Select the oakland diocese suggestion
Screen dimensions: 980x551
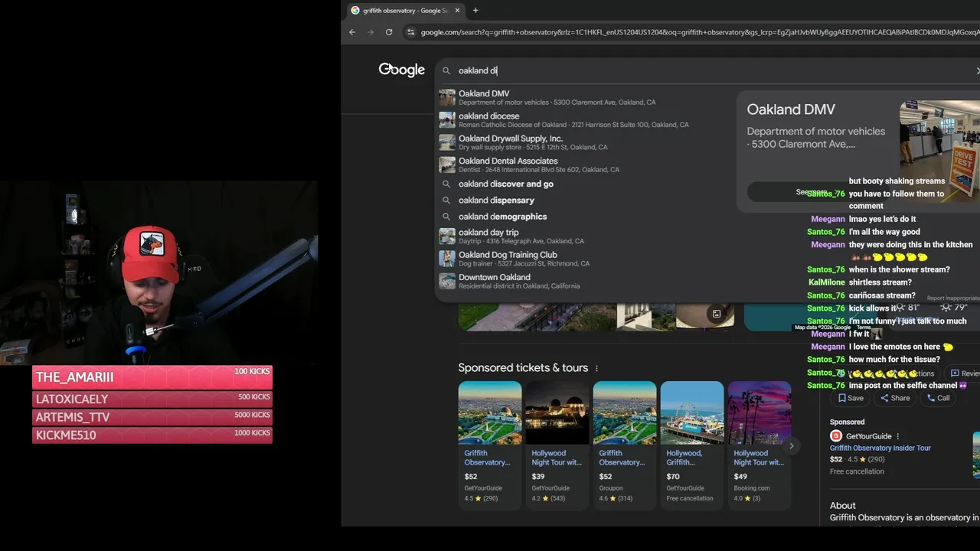click(585, 120)
